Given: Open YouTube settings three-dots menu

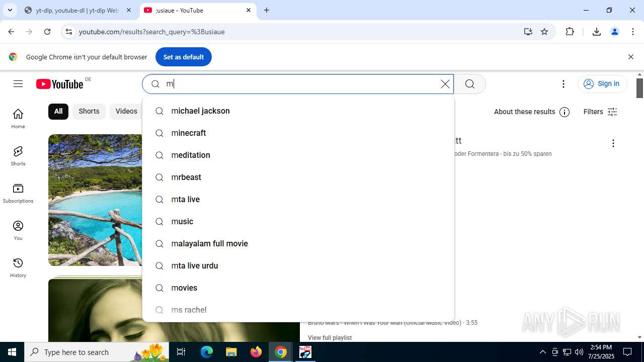Looking at the screenshot, I should point(563,84).
